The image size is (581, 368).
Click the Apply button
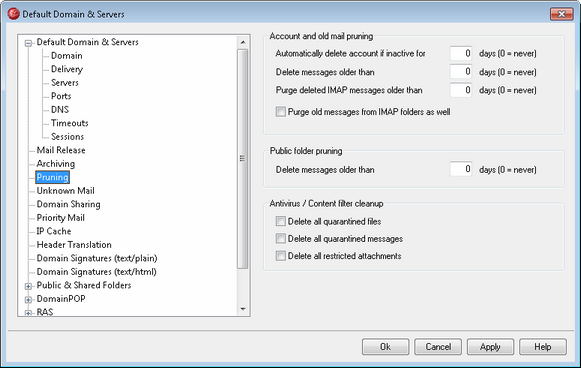coord(490,347)
